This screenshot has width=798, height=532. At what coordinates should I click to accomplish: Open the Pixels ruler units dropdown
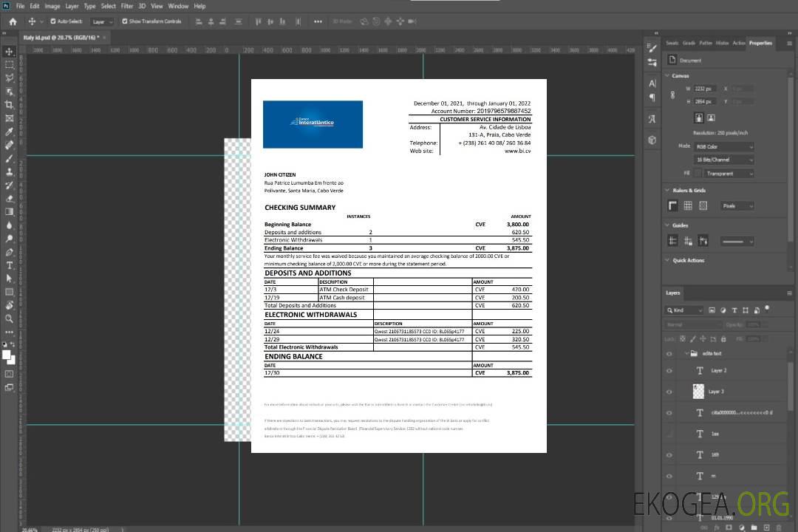coord(737,205)
